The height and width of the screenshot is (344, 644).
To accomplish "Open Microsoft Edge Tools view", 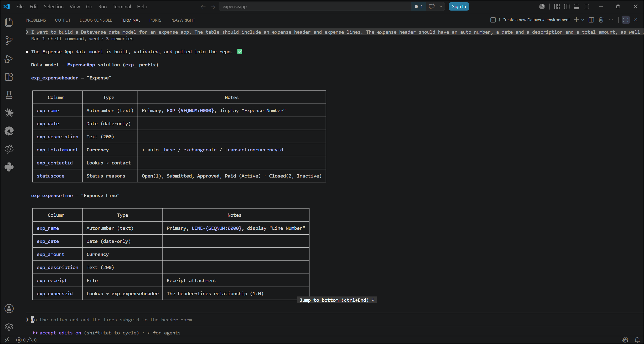I will click(x=9, y=131).
